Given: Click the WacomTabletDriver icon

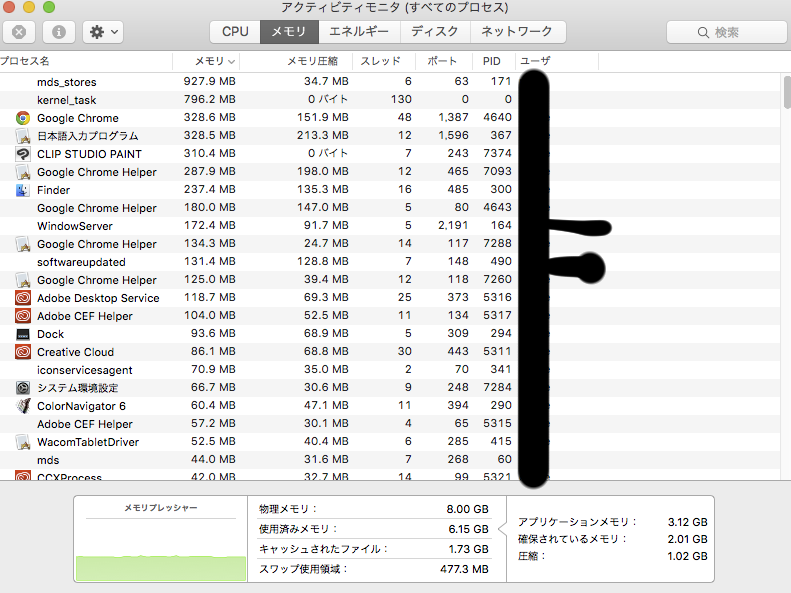Looking at the screenshot, I should 23,442.
